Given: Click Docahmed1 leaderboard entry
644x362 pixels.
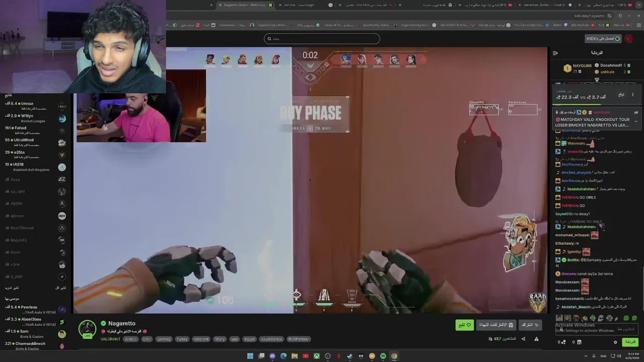Looking at the screenshot, I should [612, 65].
